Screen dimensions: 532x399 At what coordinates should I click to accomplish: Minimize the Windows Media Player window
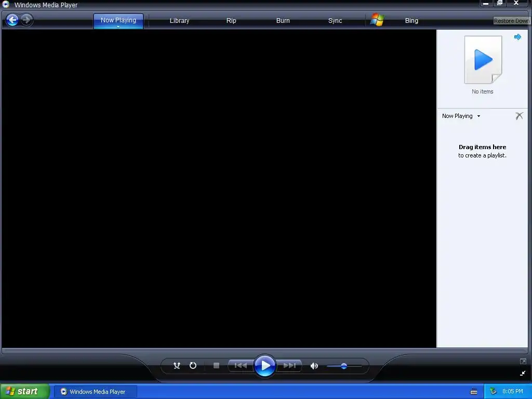pos(486,4)
